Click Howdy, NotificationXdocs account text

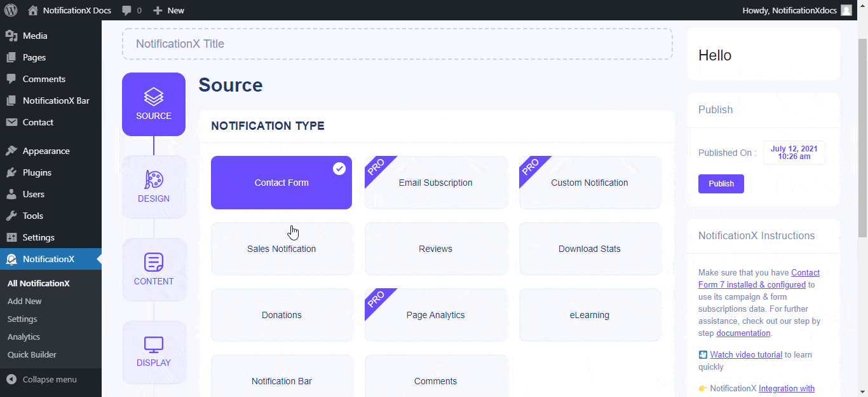tap(789, 10)
